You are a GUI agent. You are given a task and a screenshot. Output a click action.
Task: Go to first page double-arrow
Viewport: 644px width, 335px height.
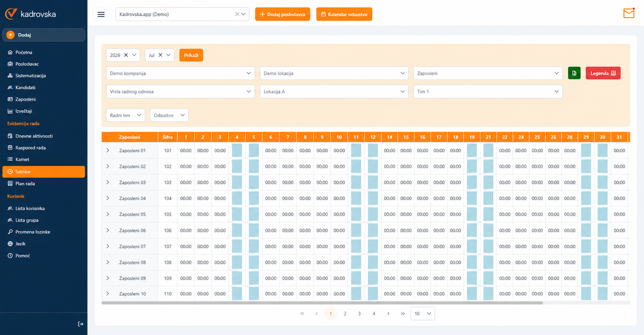click(x=302, y=314)
